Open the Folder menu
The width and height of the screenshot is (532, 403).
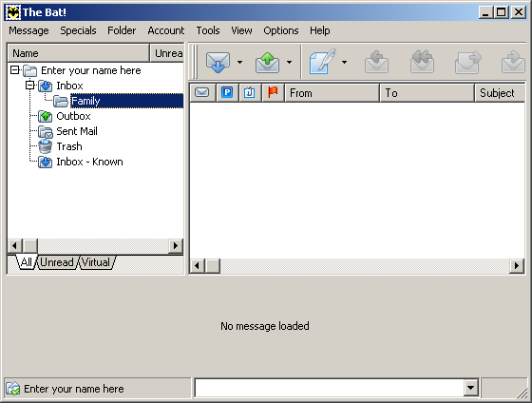tap(122, 30)
